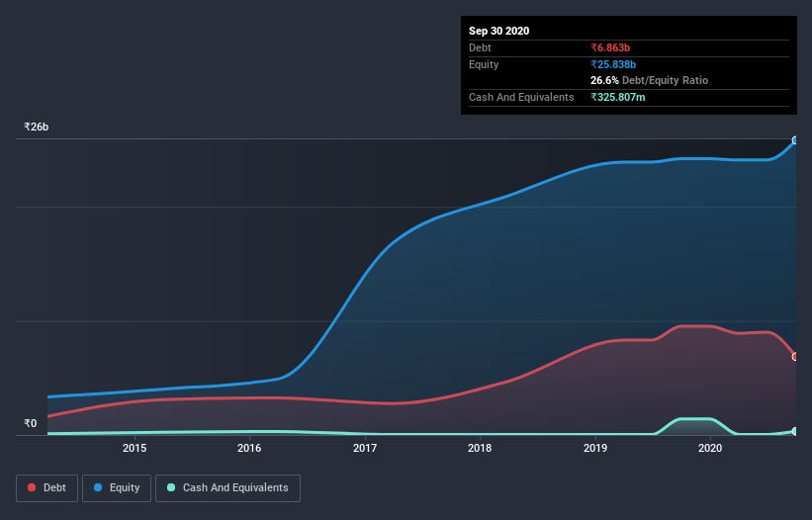Select the 2019 x-axis label
Screen dimensions: 812x520
point(595,448)
